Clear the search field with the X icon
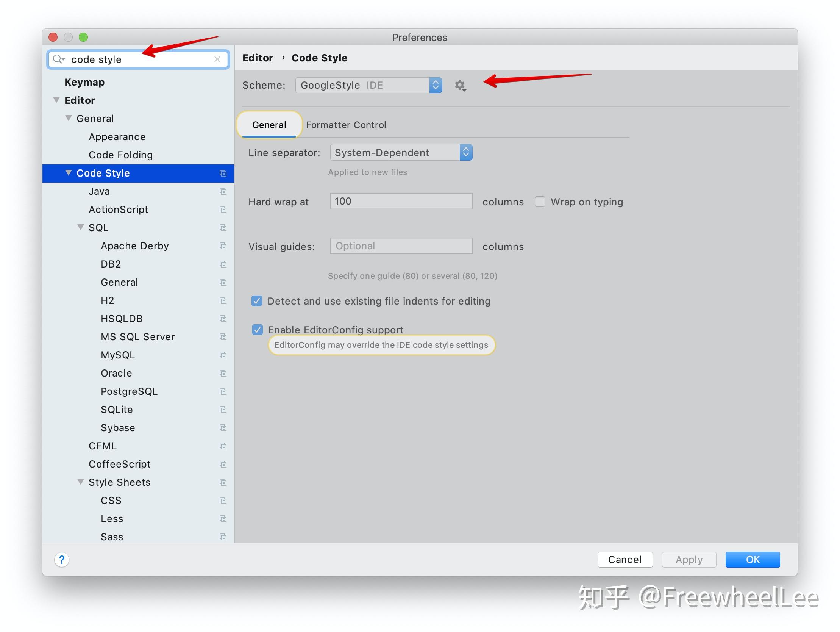The image size is (840, 632). pos(218,59)
